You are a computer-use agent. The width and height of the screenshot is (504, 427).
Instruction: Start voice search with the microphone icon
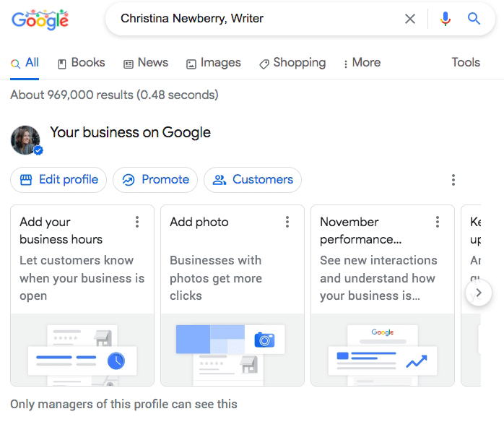[x=446, y=19]
